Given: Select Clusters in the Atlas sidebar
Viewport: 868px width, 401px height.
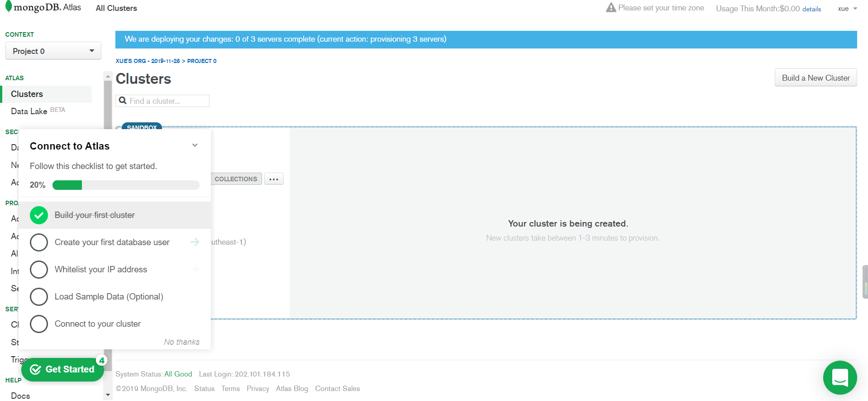Looking at the screenshot, I should [47, 94].
